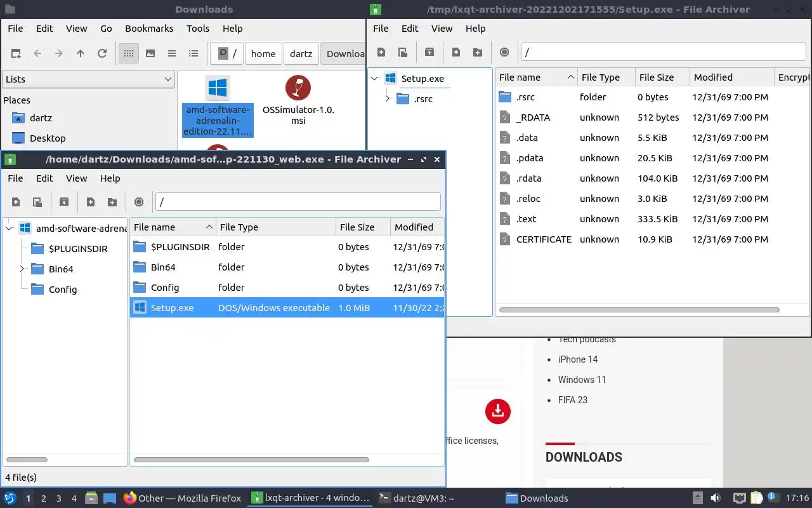Click Open archive icon in amd-sof File Archiver
812x508 pixels.
37,202
